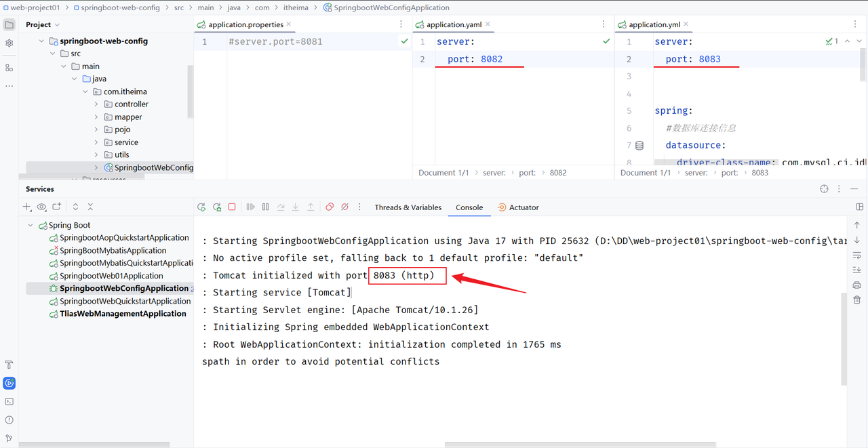Jump to previous highlighted problem arrow in application.yml
Screen dimensions: 868x448
tap(847, 41)
